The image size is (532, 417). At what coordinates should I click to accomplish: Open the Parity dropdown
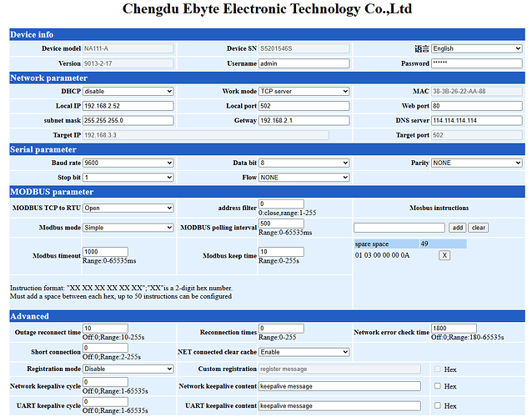(x=476, y=163)
